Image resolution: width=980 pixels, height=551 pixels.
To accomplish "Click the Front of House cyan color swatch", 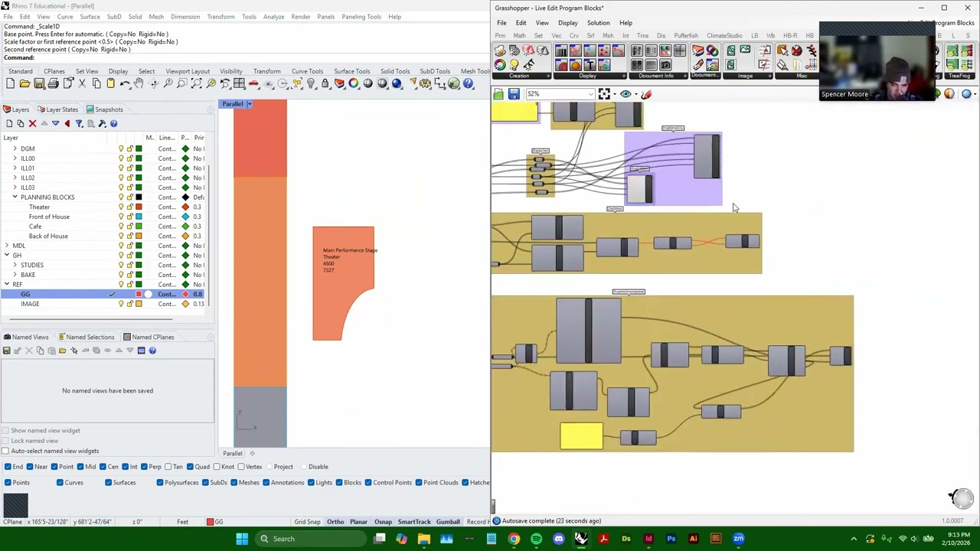I will click(139, 217).
